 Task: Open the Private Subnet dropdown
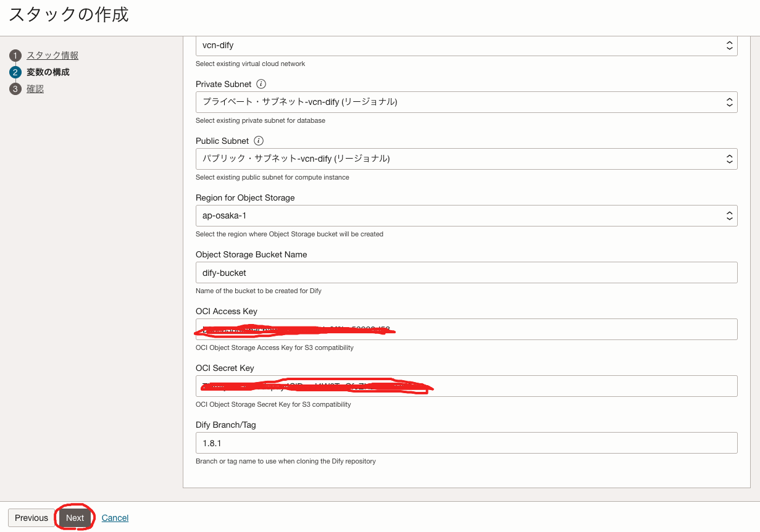(466, 102)
